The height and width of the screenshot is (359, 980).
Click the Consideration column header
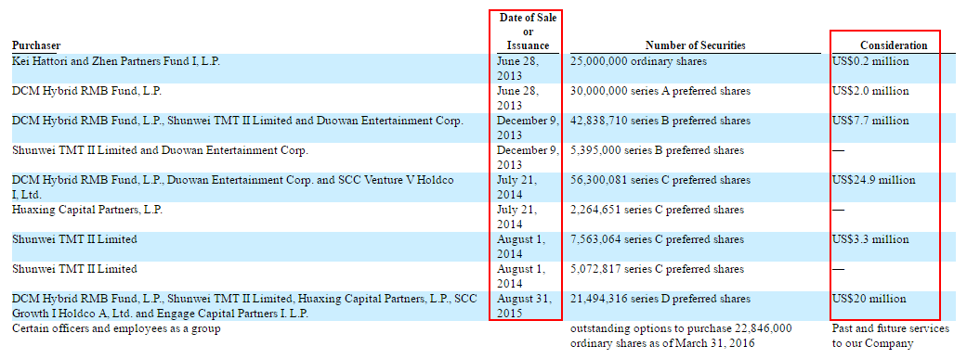[x=894, y=45]
